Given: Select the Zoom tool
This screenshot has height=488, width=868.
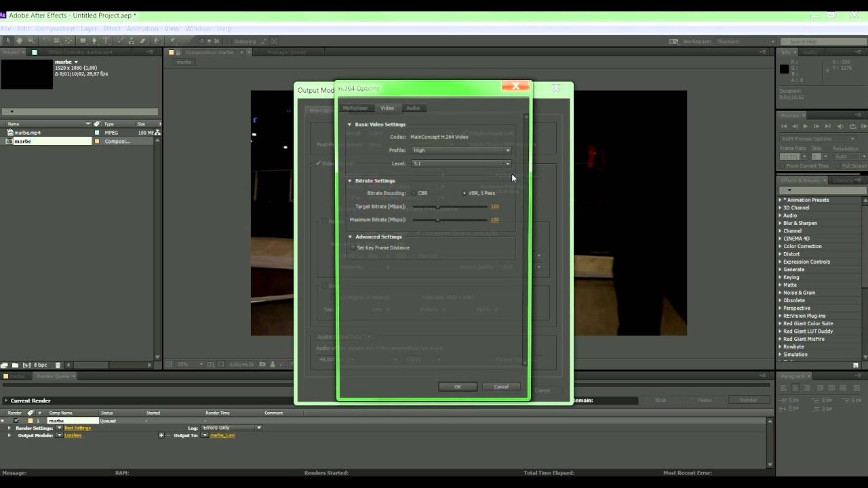Looking at the screenshot, I should pos(31,41).
